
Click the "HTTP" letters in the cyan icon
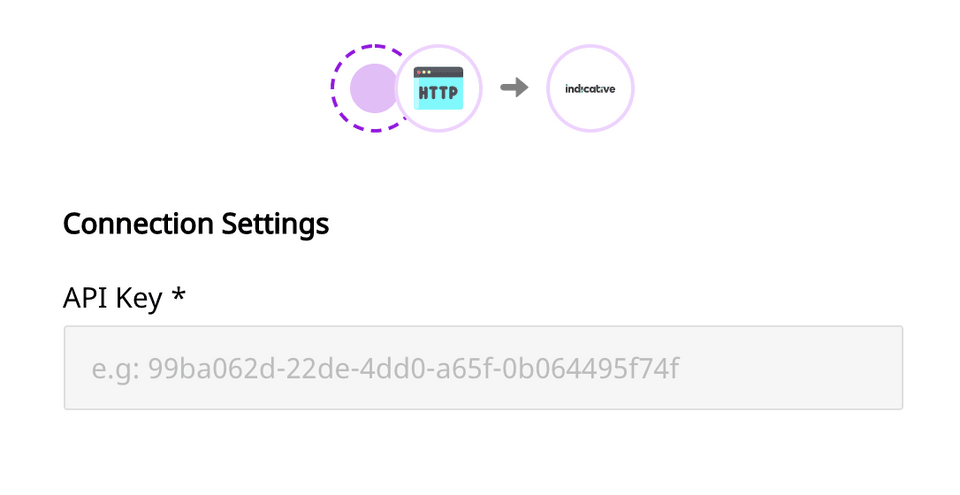click(x=438, y=93)
